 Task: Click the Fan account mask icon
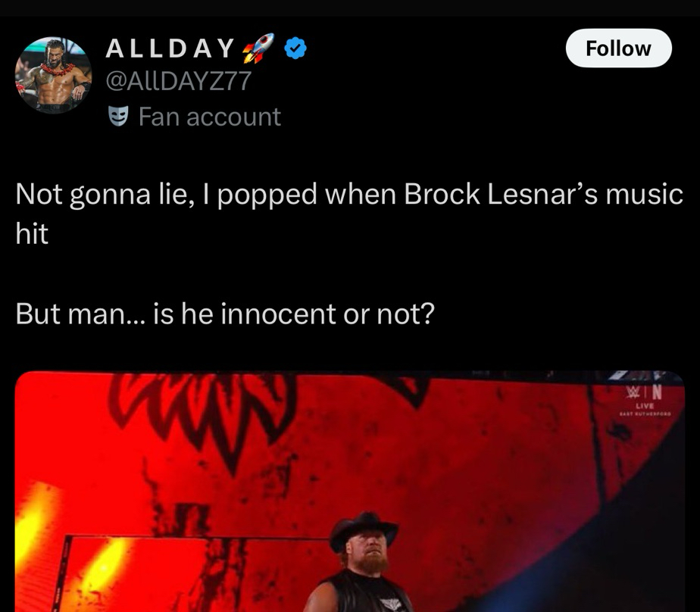pos(118,117)
